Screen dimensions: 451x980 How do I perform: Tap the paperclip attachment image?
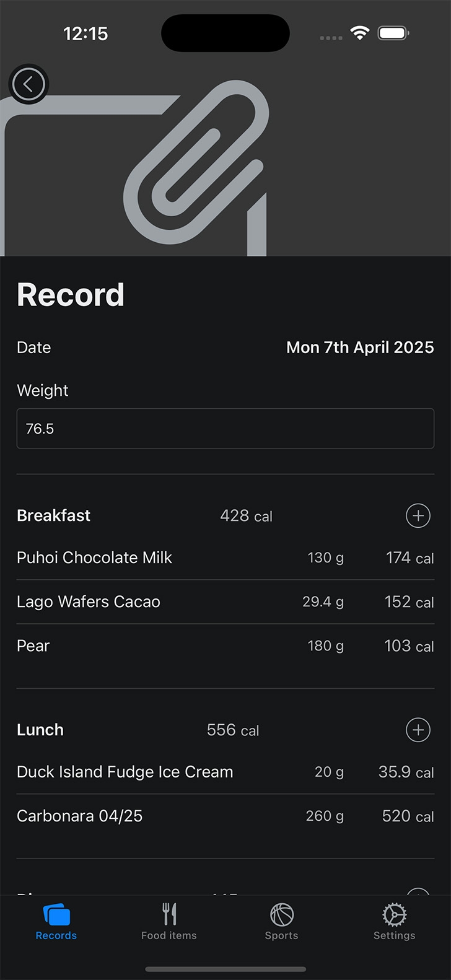[x=197, y=162]
